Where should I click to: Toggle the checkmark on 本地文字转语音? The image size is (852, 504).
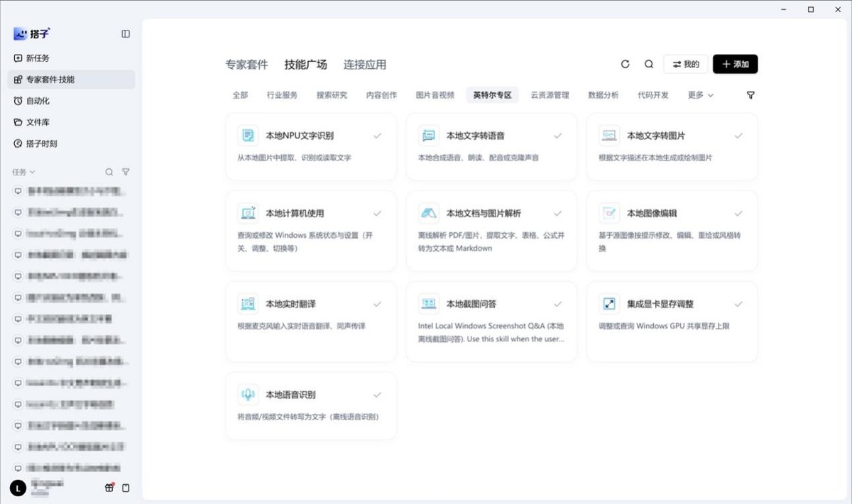(558, 136)
